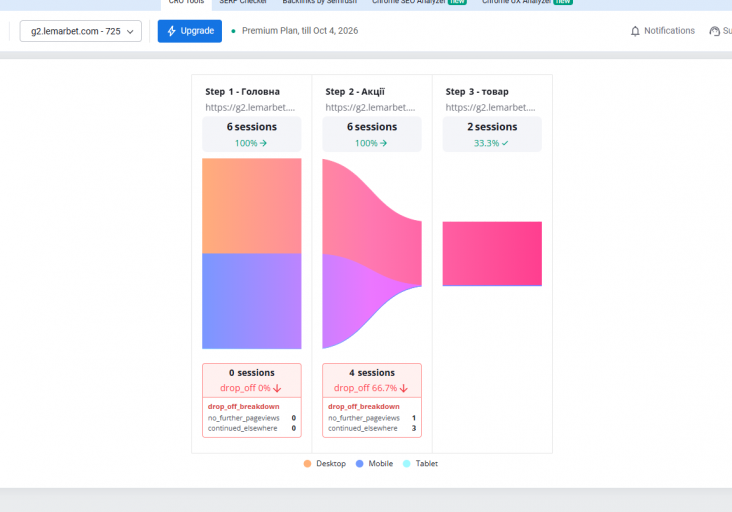The width and height of the screenshot is (732, 512).
Task: Click the 'drop_off 66.7%' label
Action: pyautogui.click(x=371, y=388)
